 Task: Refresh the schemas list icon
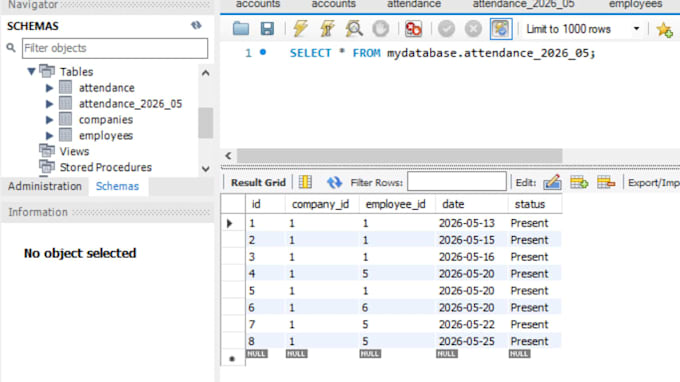tap(196, 26)
